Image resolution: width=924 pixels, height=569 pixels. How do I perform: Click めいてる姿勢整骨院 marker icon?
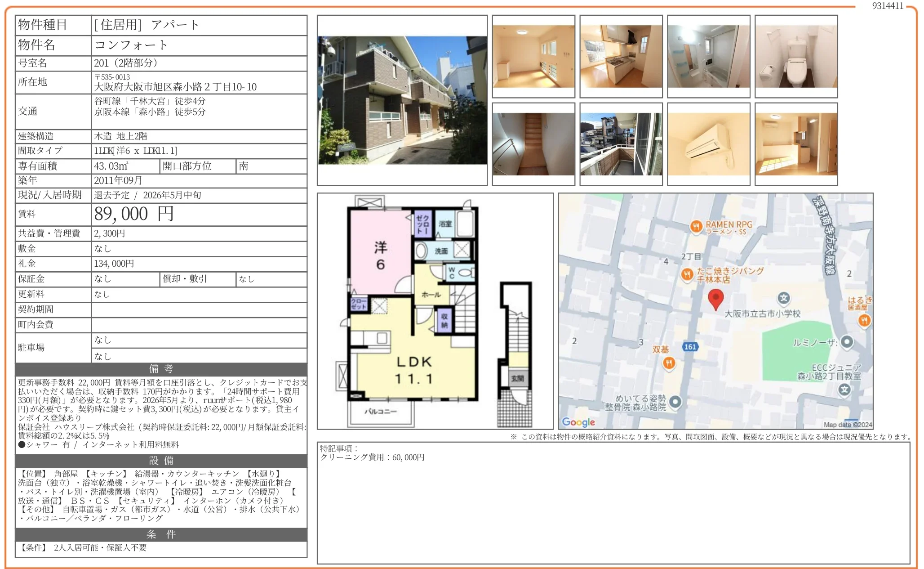675,401
